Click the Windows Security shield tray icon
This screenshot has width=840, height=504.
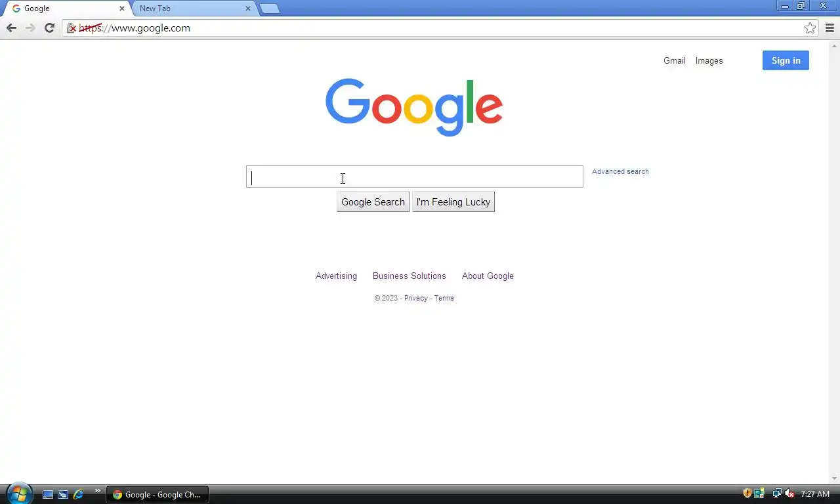click(747, 493)
